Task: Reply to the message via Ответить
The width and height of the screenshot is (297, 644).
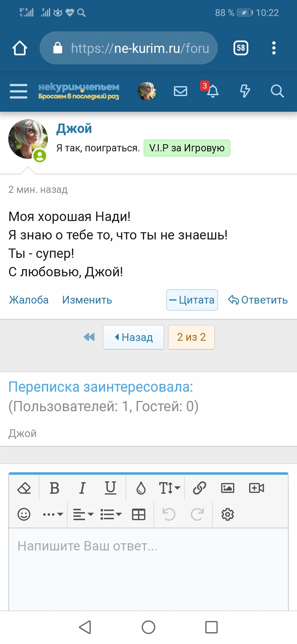Action: (x=258, y=300)
